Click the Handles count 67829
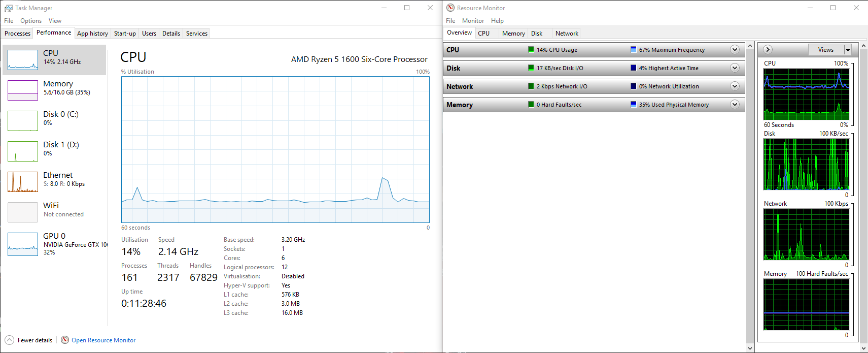Viewport: 868px width, 353px height. (x=203, y=277)
